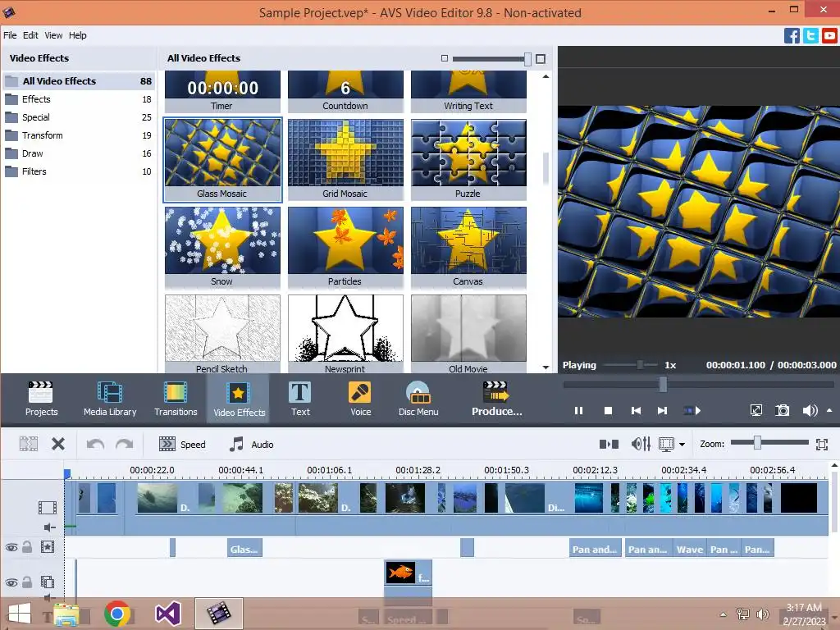Click the preview volume speaker icon
Image resolution: width=840 pixels, height=630 pixels.
810,410
